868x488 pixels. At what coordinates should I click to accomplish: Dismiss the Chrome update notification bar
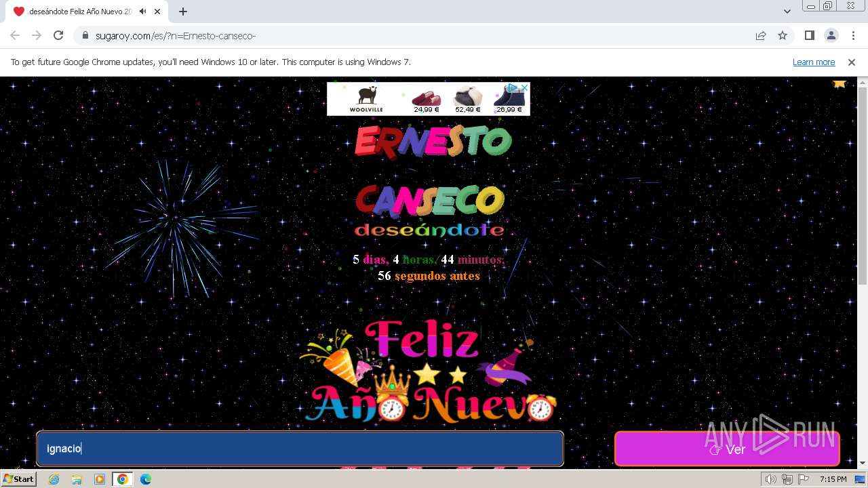pos(852,62)
